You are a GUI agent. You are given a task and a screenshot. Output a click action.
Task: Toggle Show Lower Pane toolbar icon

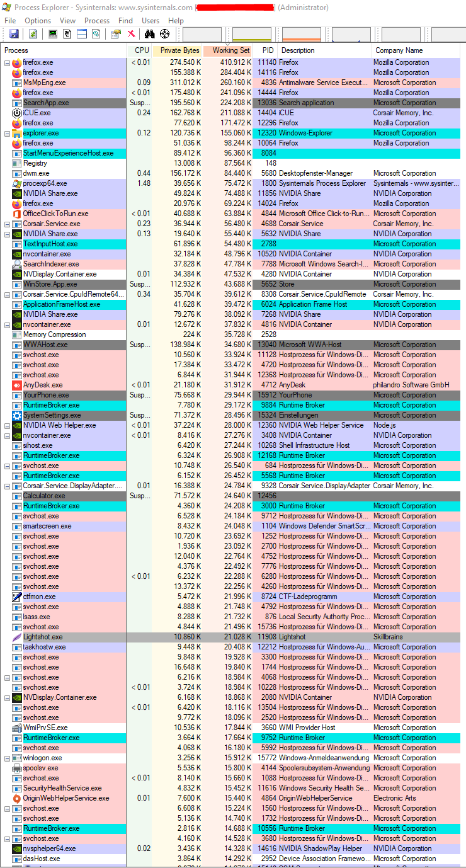point(82,34)
